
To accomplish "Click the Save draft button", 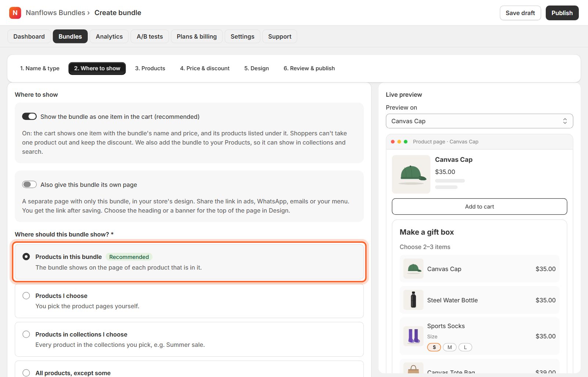I will point(520,13).
